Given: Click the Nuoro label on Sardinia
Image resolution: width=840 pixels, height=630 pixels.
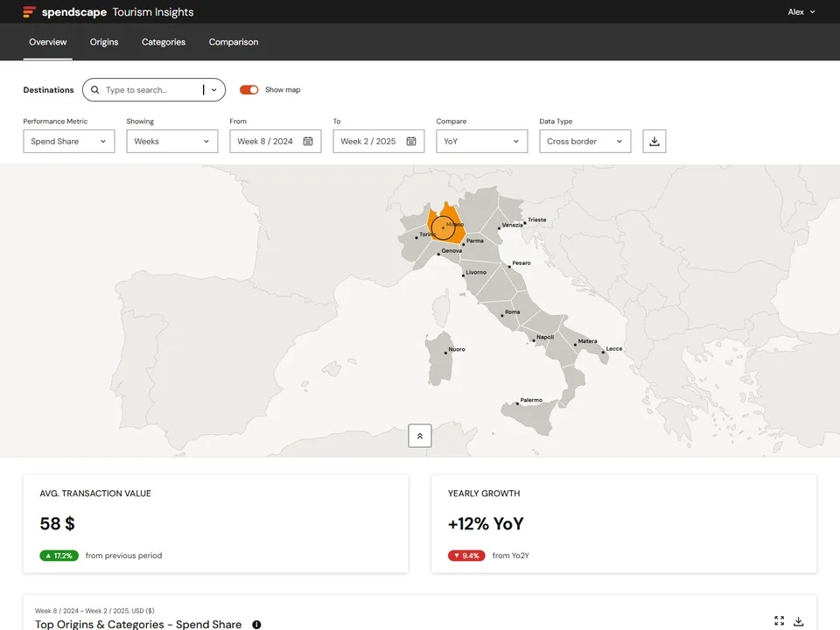Looking at the screenshot, I should (457, 349).
